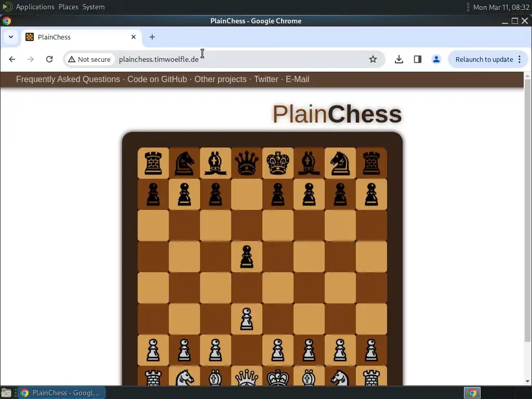Select the white pawn in front of the left white rook

tap(153, 350)
